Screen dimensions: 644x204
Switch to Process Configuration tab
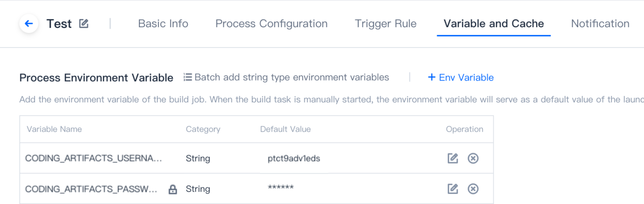[x=271, y=24]
